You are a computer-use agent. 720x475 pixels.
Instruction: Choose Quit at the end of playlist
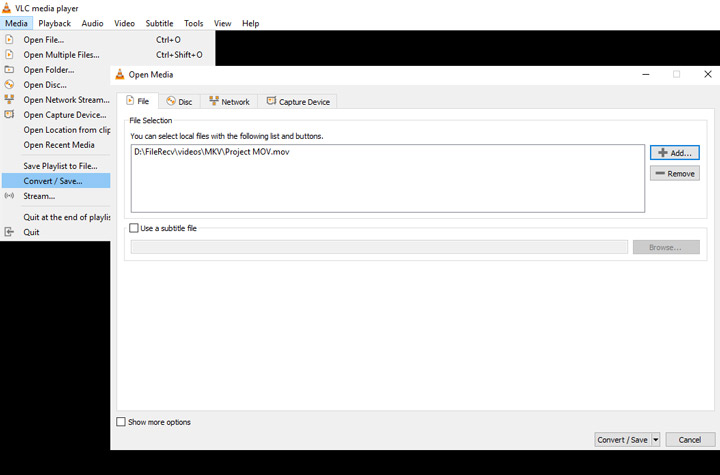[56, 217]
